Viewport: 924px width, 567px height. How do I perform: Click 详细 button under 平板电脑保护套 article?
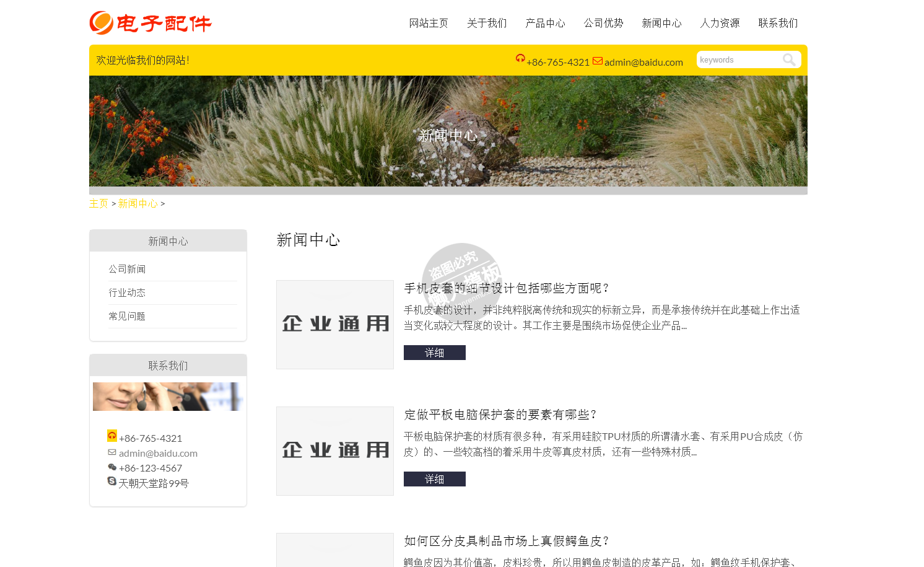[x=435, y=479]
